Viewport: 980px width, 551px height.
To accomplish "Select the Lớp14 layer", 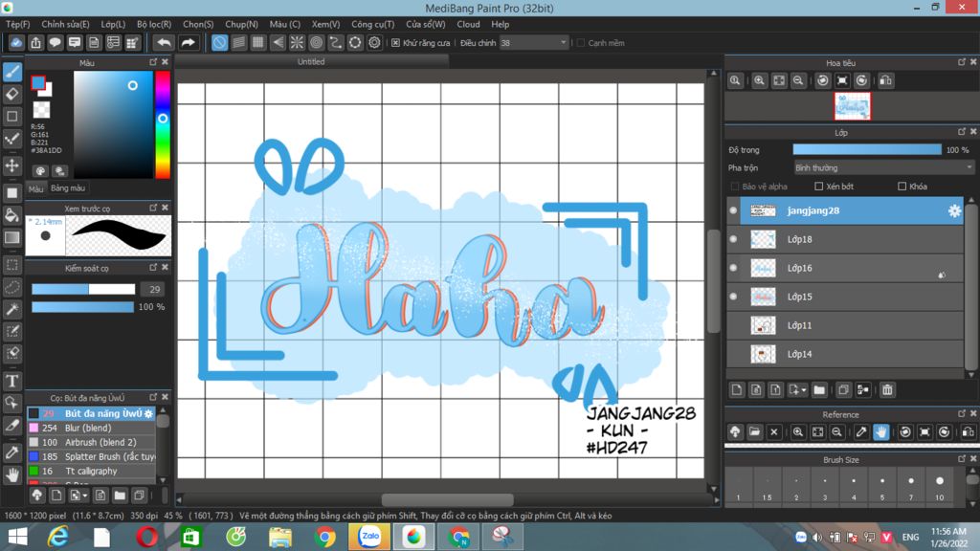I will [x=845, y=354].
